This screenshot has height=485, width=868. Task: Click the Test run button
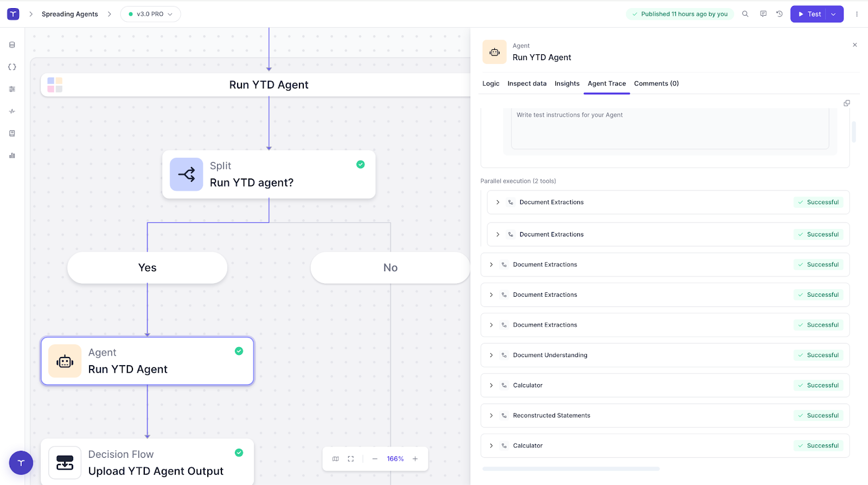pyautogui.click(x=809, y=14)
